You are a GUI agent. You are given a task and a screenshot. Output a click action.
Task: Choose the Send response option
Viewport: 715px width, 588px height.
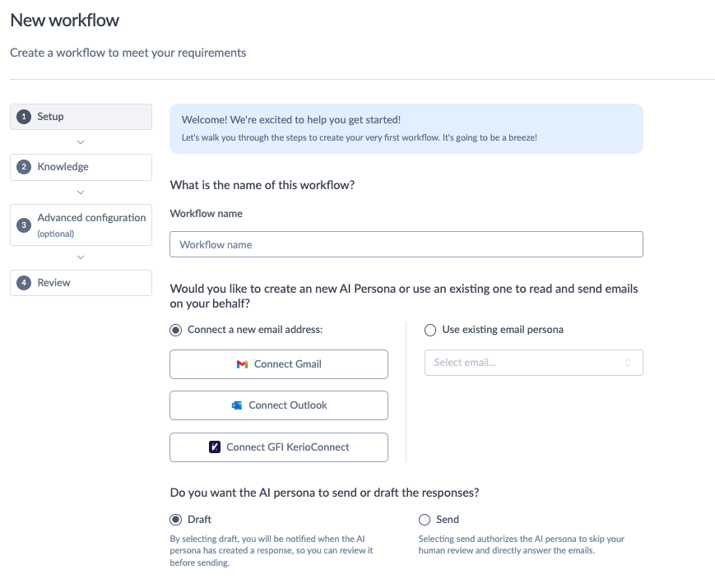[425, 520]
